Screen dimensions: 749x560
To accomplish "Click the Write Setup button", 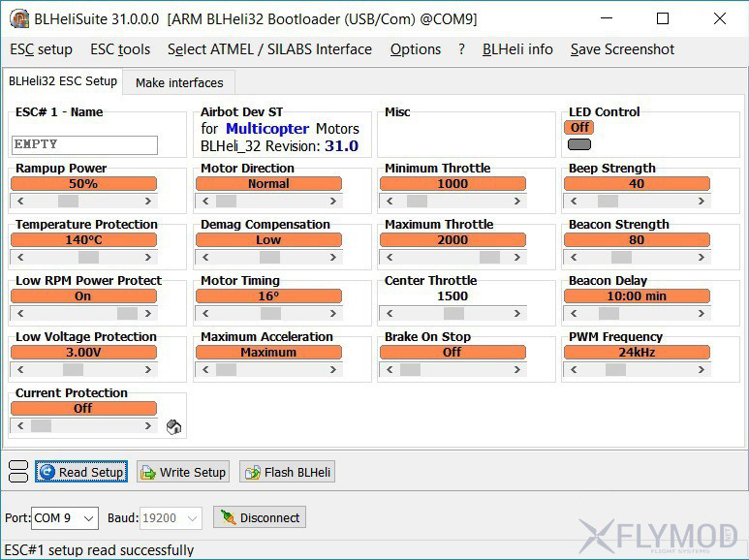I will 183,472.
